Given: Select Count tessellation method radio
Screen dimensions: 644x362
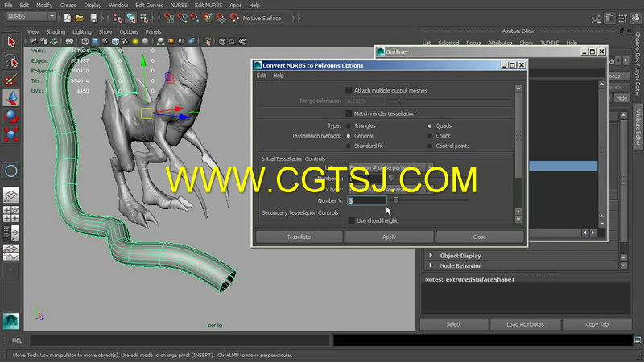Looking at the screenshot, I should 430,136.
